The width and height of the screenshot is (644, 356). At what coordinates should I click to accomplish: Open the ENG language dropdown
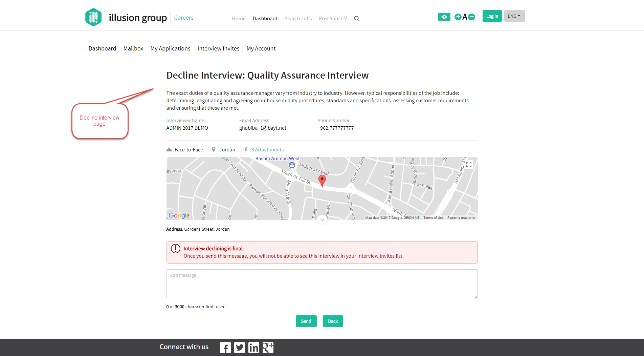[514, 16]
